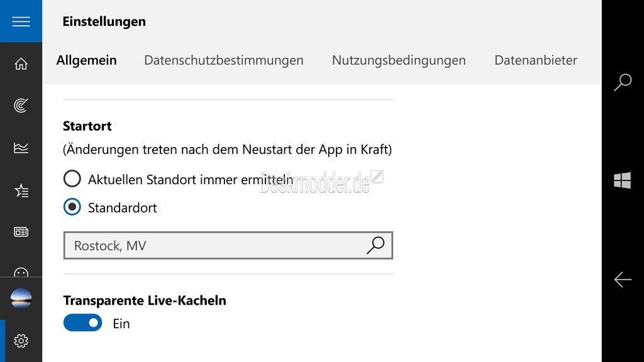This screenshot has height=362, width=644.
Task: Select "Aktuellen Standort immer ermitteln" radio option
Action: click(x=72, y=179)
